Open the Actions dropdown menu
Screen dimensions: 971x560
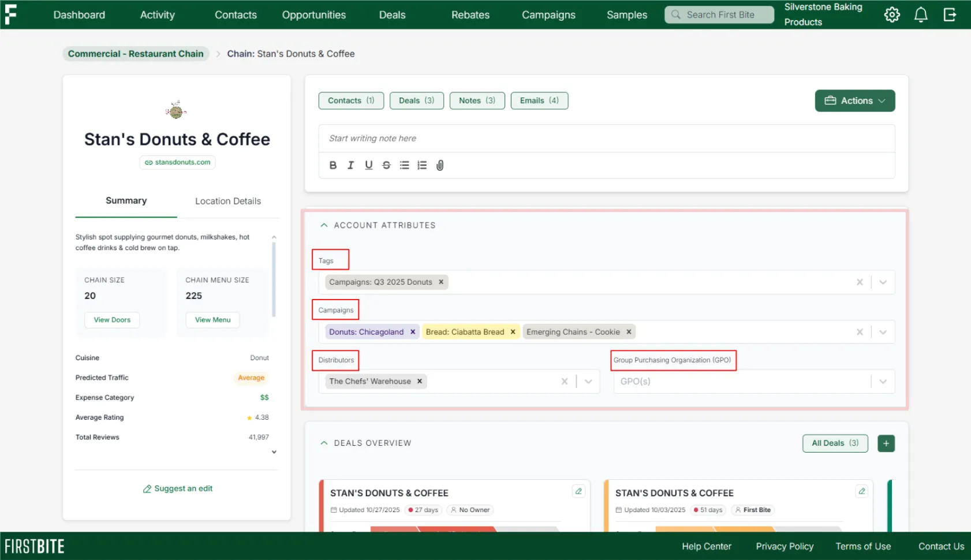[855, 100]
